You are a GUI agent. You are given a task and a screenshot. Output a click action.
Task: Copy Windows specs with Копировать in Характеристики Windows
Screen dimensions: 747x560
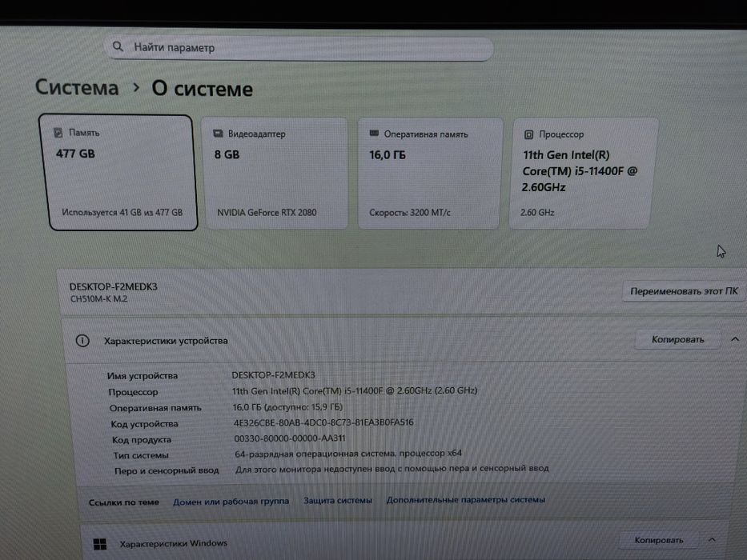[658, 540]
